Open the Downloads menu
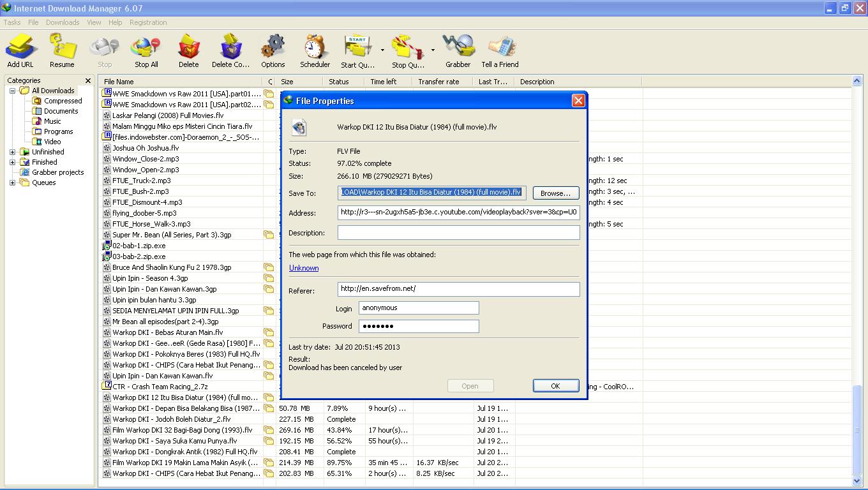868x490 pixels. coord(63,22)
